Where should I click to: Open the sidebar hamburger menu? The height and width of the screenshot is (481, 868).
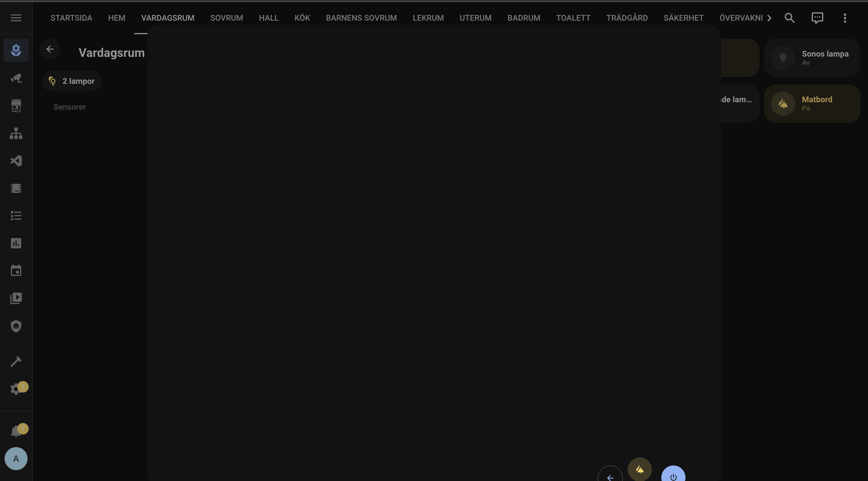coord(15,18)
